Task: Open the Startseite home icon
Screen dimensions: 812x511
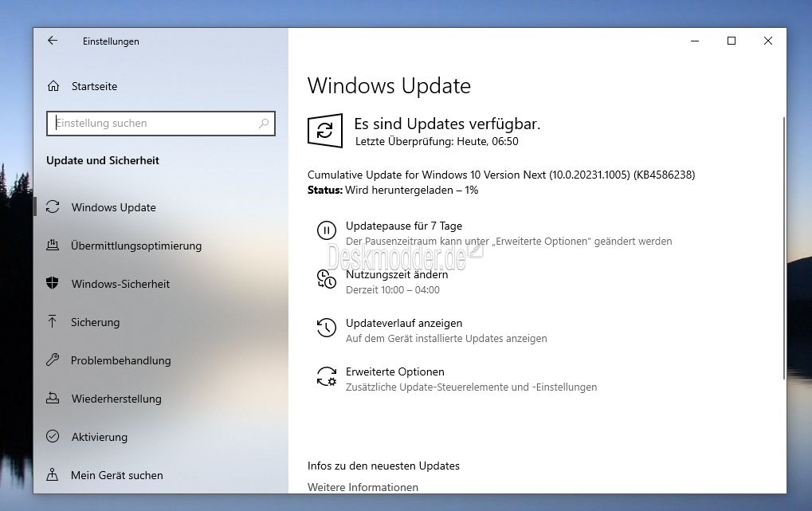Action: 53,86
